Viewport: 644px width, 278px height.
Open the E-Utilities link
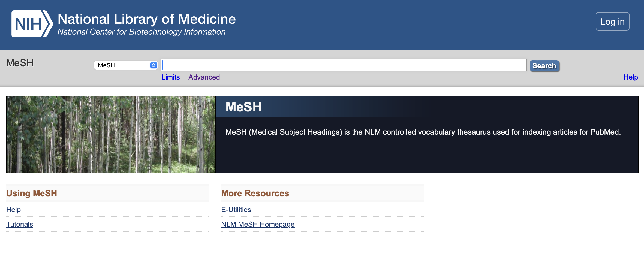pyautogui.click(x=236, y=210)
